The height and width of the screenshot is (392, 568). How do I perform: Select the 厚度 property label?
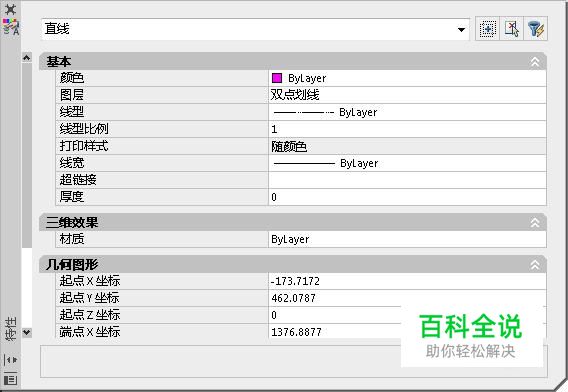coord(72,197)
